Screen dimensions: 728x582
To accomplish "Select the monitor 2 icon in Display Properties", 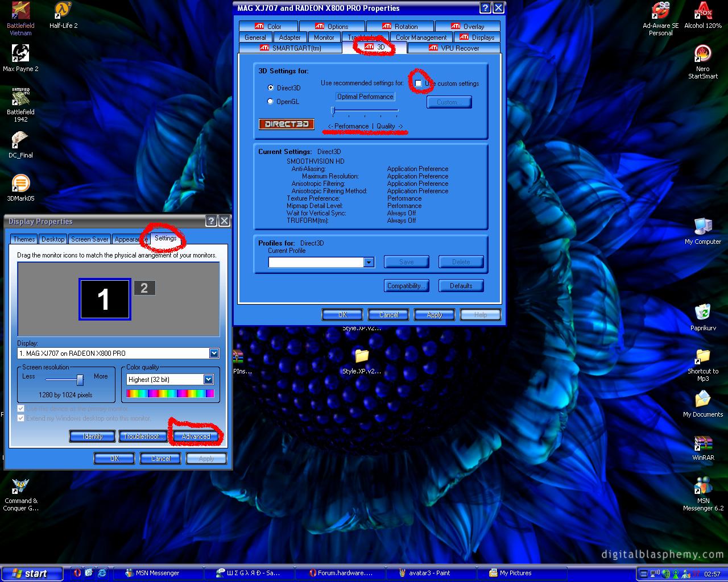I will pos(144,288).
